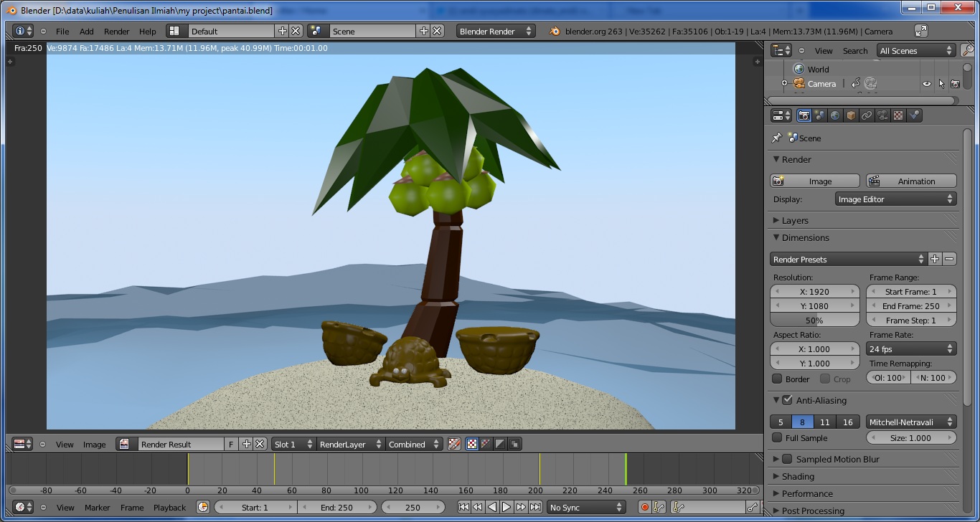Toggle color and alpha channel display
980x522 pixels.
486,444
